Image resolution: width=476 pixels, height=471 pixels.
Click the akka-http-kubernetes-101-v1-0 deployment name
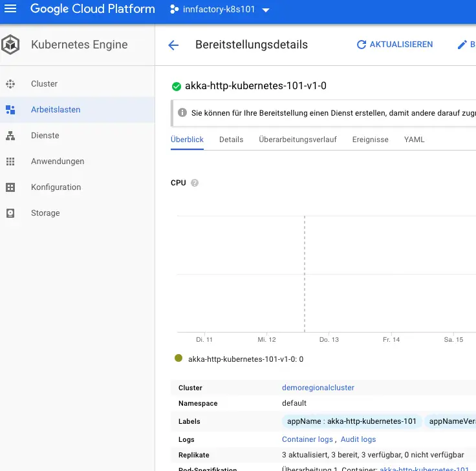click(x=255, y=86)
